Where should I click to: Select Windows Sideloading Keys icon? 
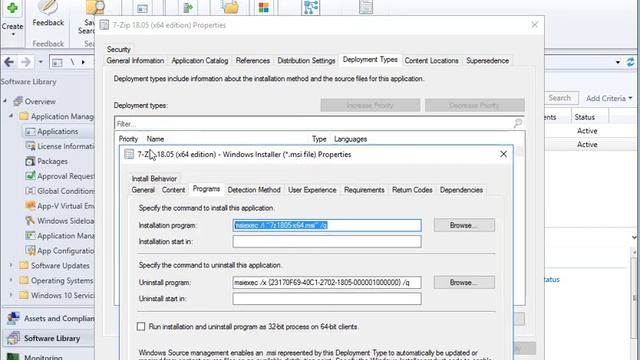pos(30,221)
